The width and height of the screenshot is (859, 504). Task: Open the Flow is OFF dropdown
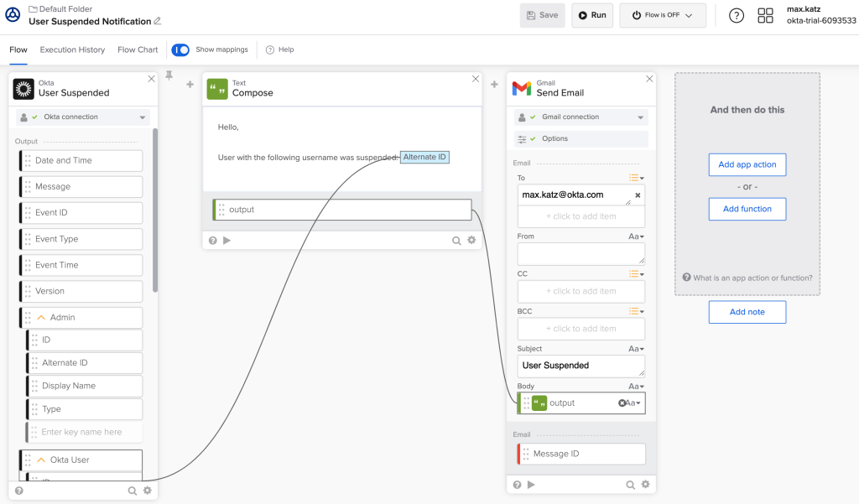click(x=663, y=15)
